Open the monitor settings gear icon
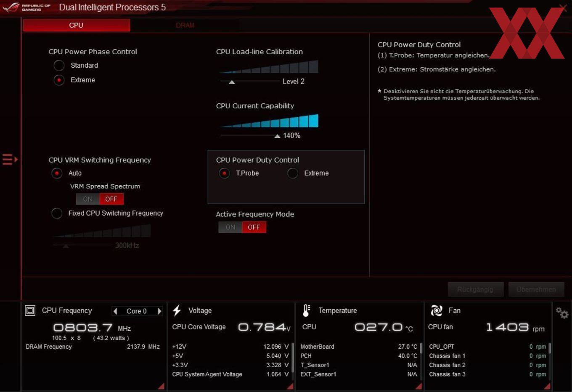The height and width of the screenshot is (392, 572). tap(562, 313)
